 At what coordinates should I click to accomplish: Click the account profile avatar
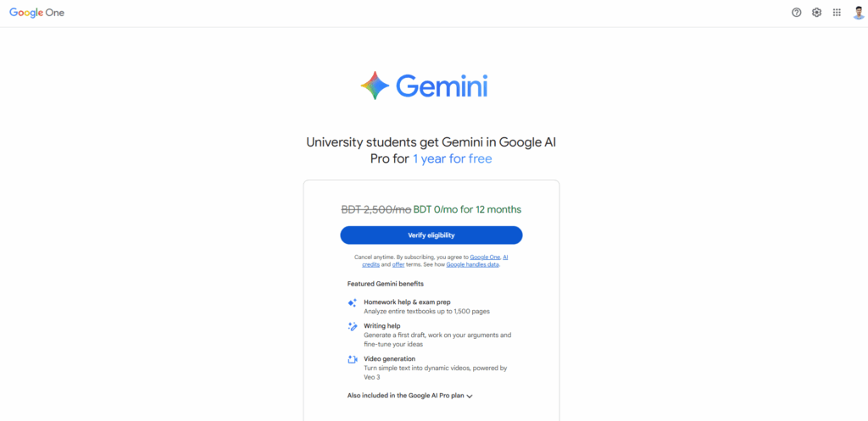(x=858, y=13)
